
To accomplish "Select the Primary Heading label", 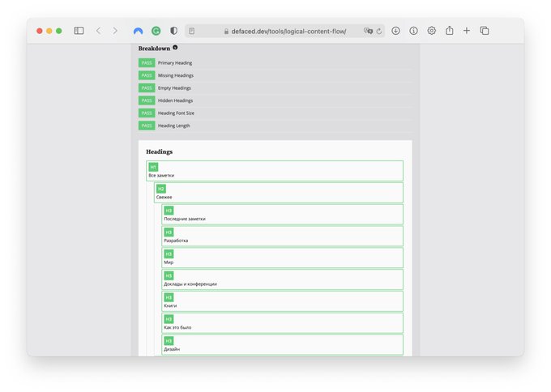I will pos(175,63).
